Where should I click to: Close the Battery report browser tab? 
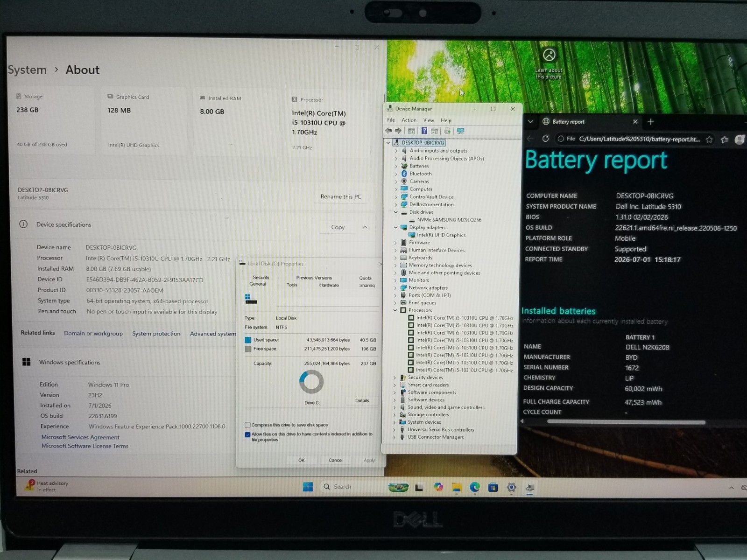pyautogui.click(x=635, y=122)
